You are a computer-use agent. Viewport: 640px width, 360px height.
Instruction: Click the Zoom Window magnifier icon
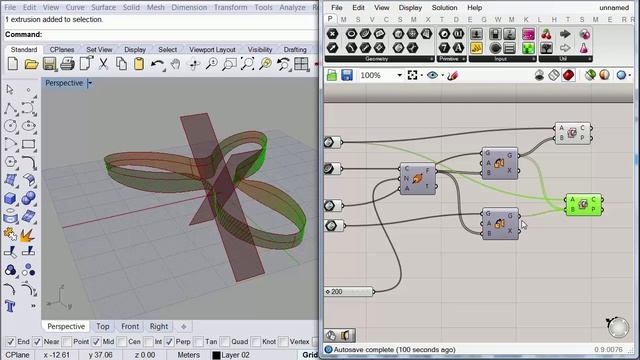(230, 64)
